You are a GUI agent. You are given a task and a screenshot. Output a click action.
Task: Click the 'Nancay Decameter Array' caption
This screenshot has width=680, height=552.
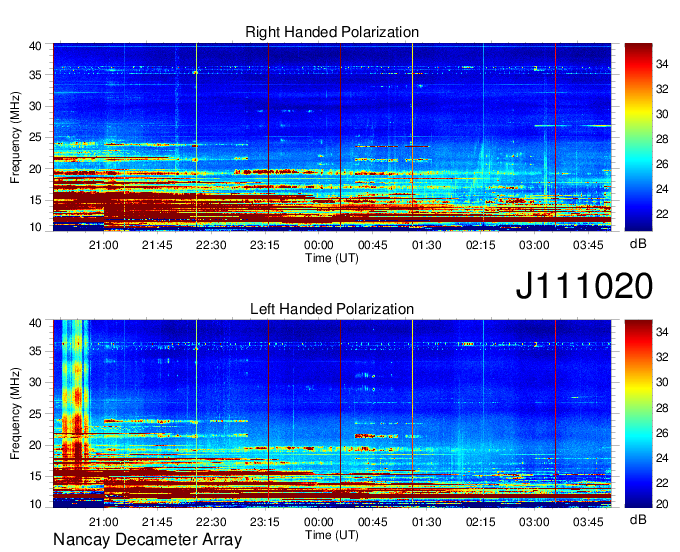coord(147,540)
